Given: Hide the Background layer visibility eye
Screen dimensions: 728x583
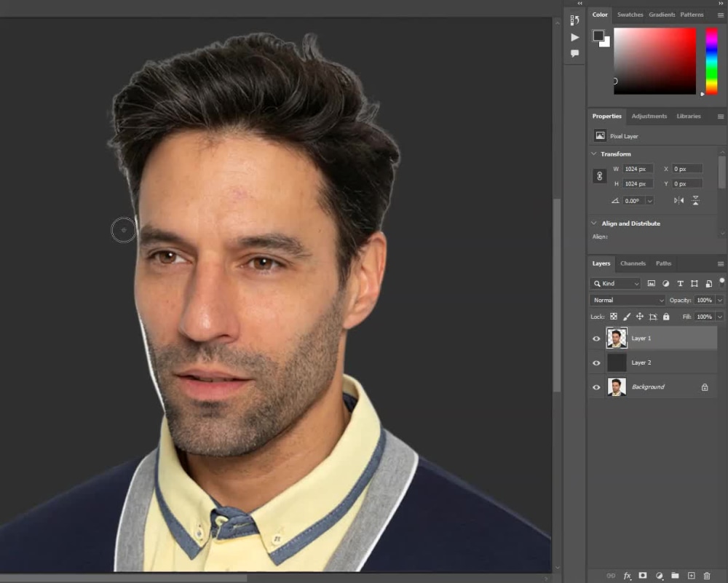Looking at the screenshot, I should 596,386.
